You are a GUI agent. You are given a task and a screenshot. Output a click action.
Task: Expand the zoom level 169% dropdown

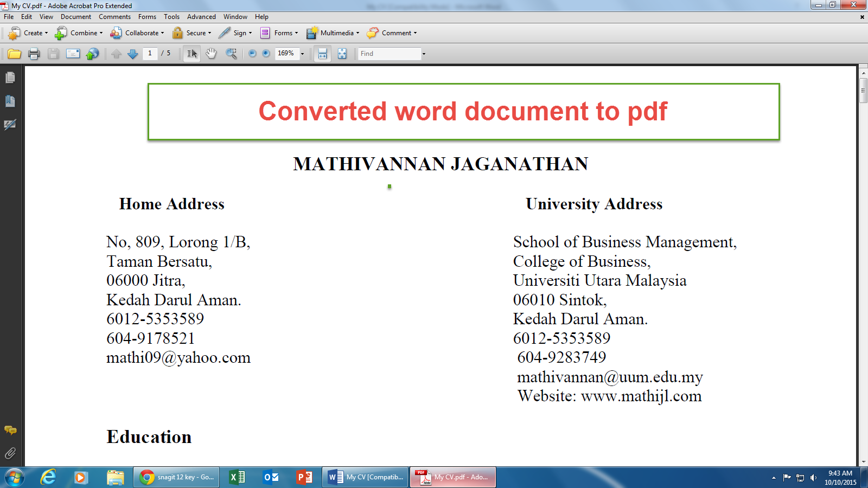pyautogui.click(x=302, y=53)
